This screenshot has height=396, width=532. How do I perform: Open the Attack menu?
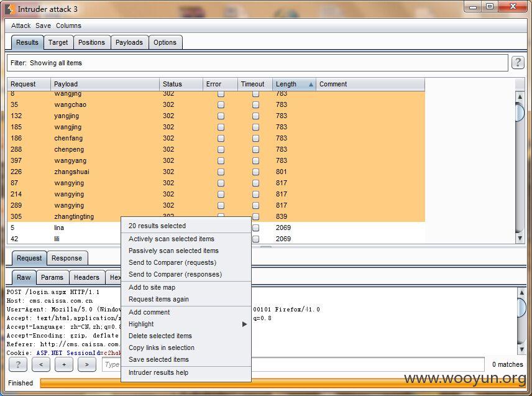click(21, 25)
